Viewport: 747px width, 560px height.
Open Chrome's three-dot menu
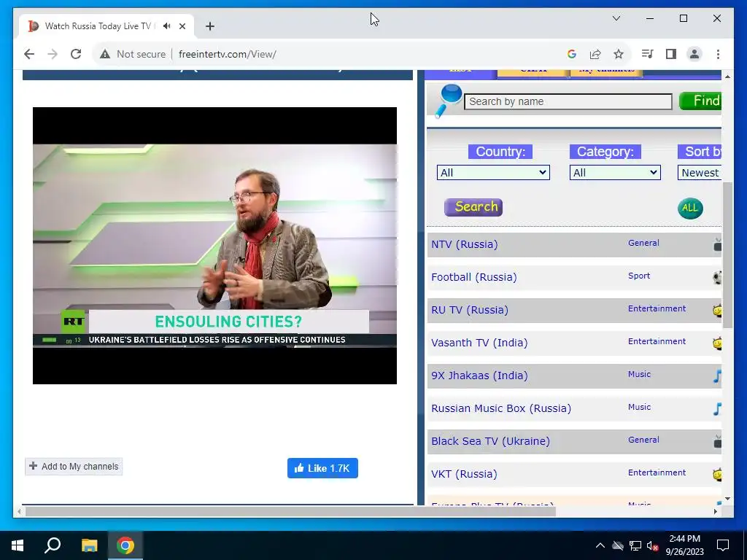[x=718, y=54]
